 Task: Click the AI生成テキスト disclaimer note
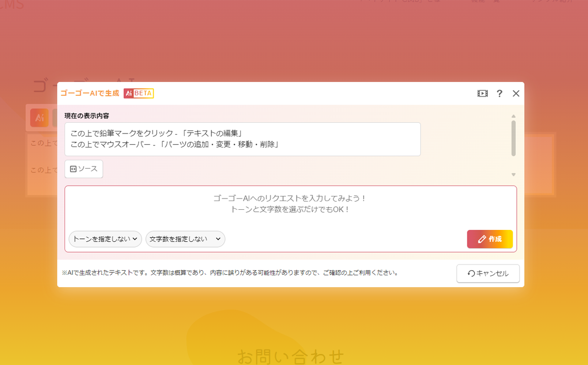(x=230, y=273)
